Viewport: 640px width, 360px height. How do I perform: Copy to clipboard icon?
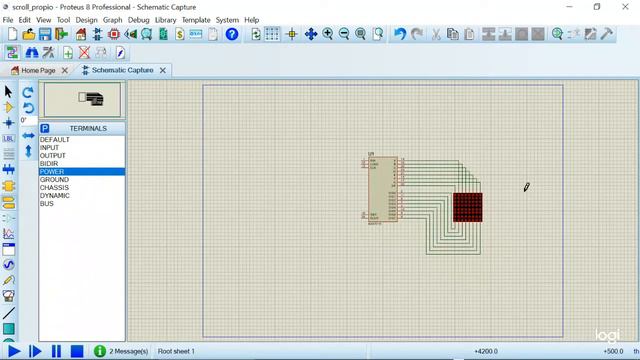click(453, 34)
